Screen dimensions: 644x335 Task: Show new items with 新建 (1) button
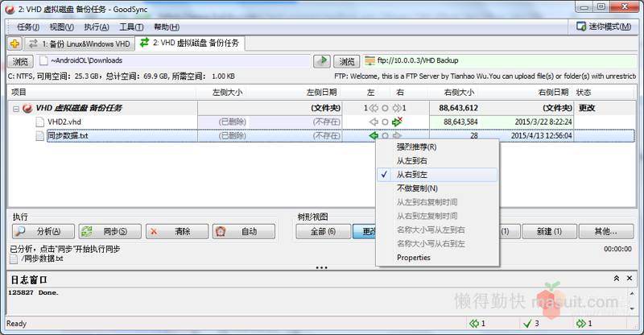(549, 231)
